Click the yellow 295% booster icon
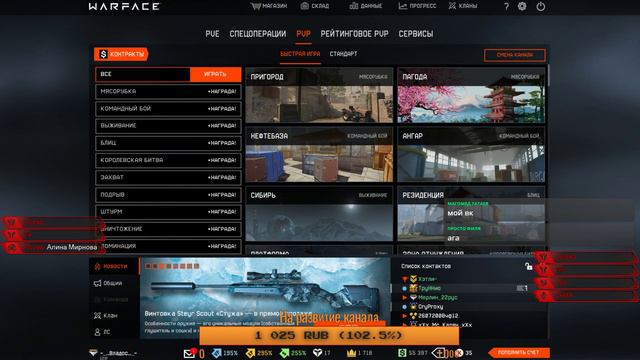640x360 pixels. coord(250,353)
